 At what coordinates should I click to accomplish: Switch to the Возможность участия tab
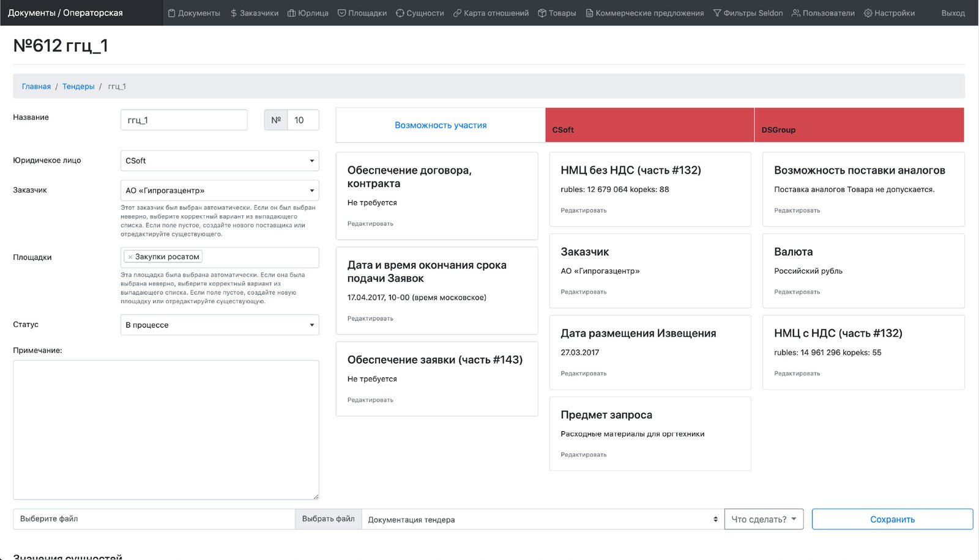[441, 125]
